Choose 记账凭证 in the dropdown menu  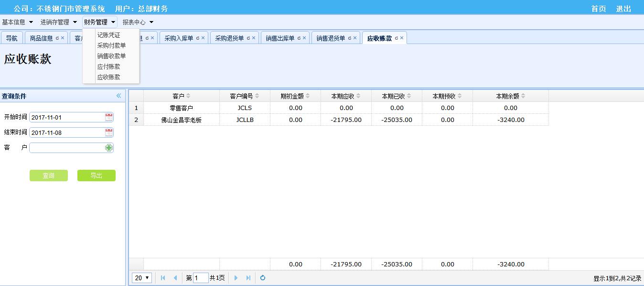(108, 35)
